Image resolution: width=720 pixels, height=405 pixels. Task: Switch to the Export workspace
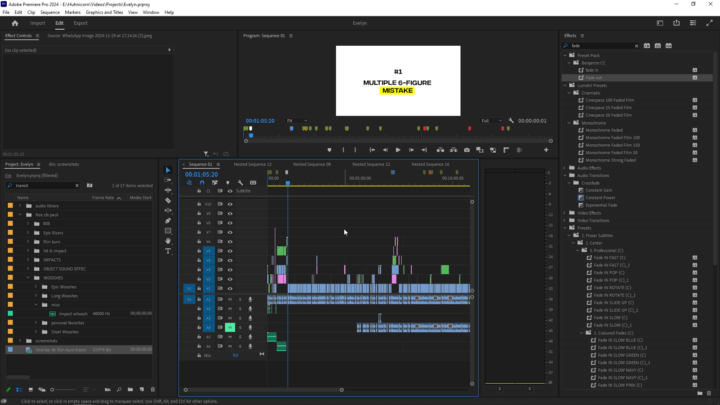coord(81,22)
